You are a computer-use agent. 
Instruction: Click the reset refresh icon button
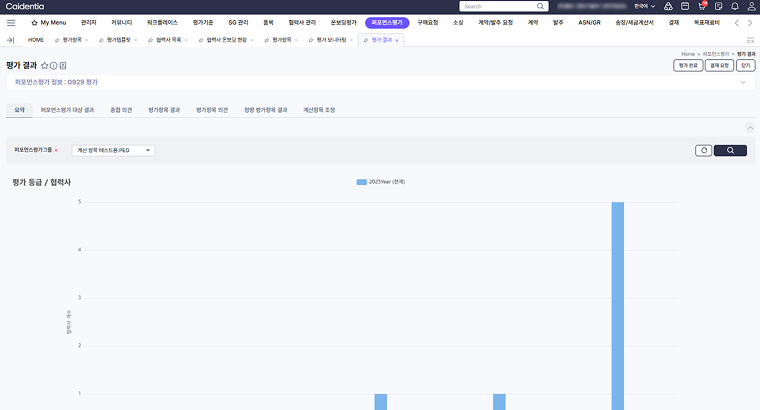coord(703,150)
